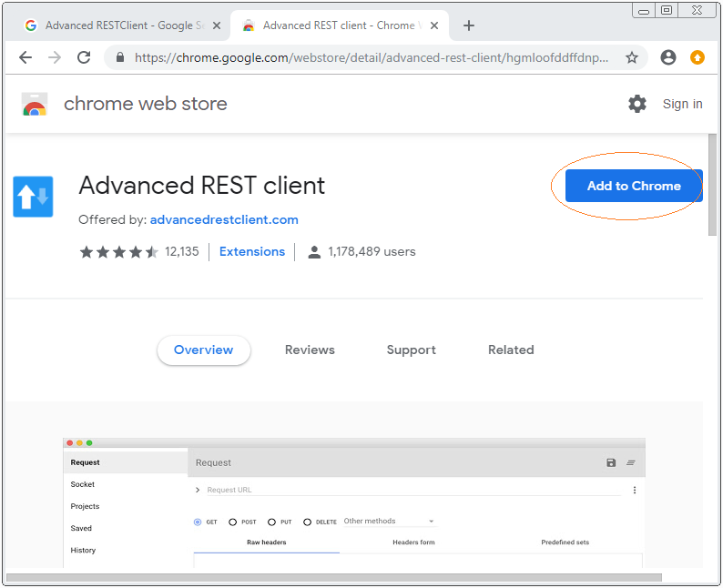This screenshot has width=723, height=588.
Task: Click the Advanced REST client heading
Action: pos(202,186)
